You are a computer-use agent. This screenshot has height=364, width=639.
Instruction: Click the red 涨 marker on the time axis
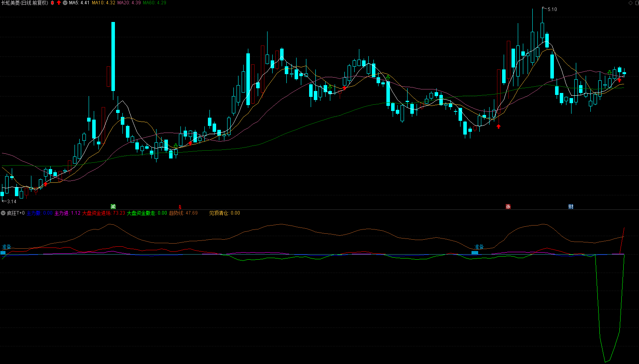pos(508,206)
